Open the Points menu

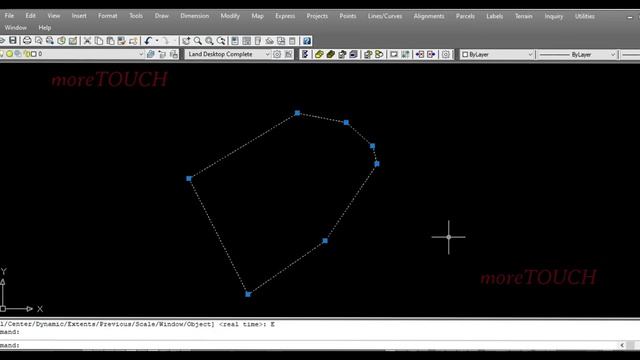point(348,16)
